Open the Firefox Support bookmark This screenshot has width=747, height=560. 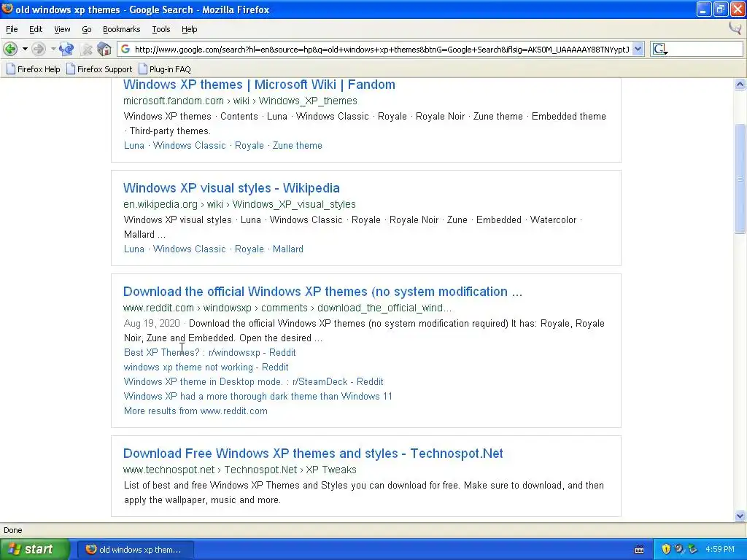pos(99,69)
